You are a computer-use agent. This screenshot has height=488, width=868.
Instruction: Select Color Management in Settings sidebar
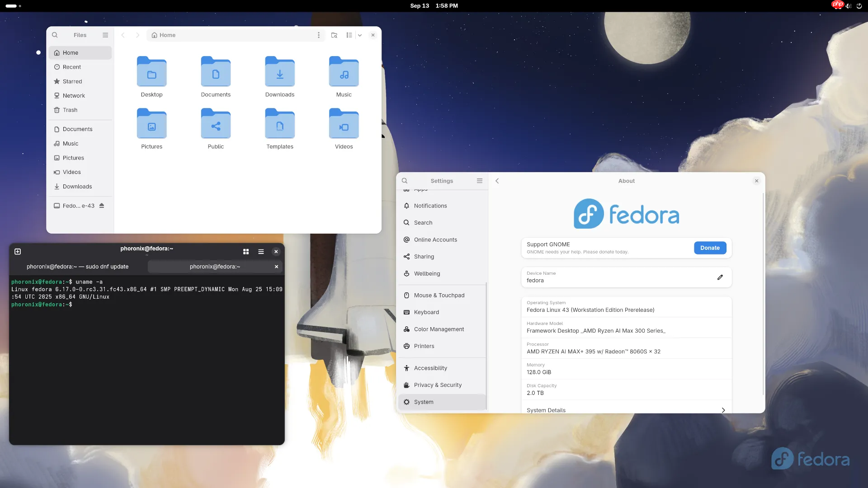439,329
